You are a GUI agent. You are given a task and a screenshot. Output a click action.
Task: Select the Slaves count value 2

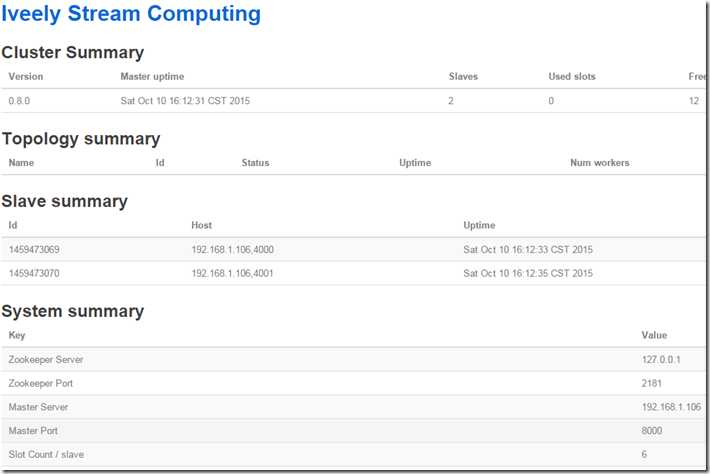tap(451, 101)
